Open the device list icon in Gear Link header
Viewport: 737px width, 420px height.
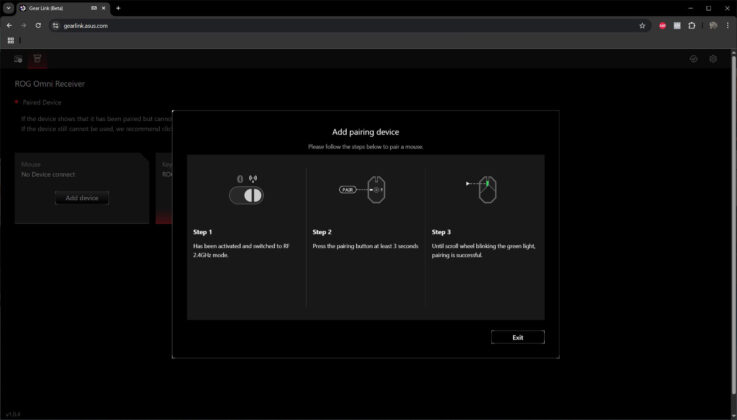[18, 59]
